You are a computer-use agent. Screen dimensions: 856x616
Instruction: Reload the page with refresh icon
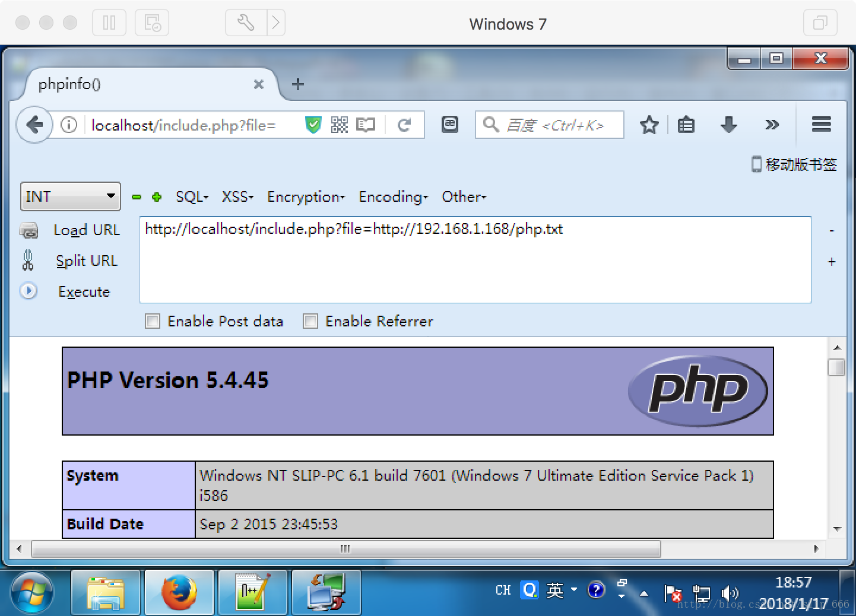[404, 125]
